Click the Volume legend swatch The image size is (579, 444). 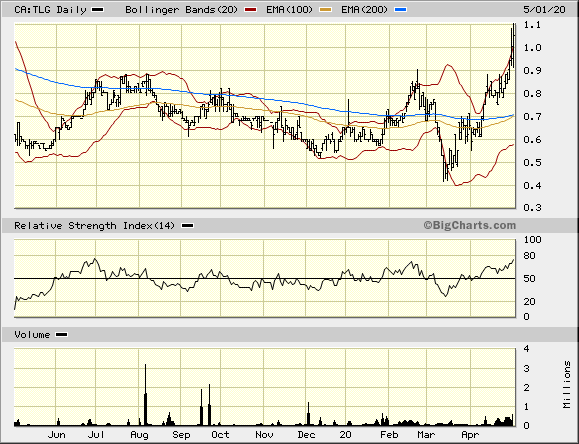tap(61, 335)
